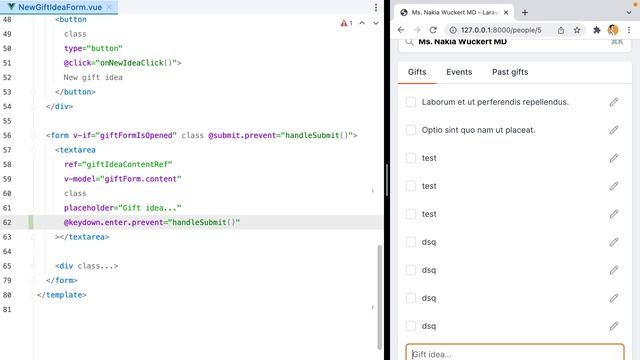Check the second test gift checkbox
The image size is (640, 360).
click(411, 186)
